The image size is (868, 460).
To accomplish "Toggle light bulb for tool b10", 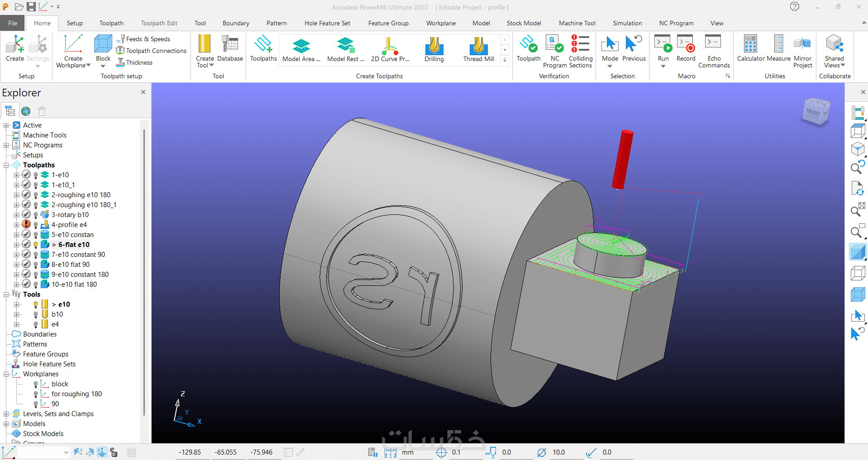I will (x=36, y=315).
